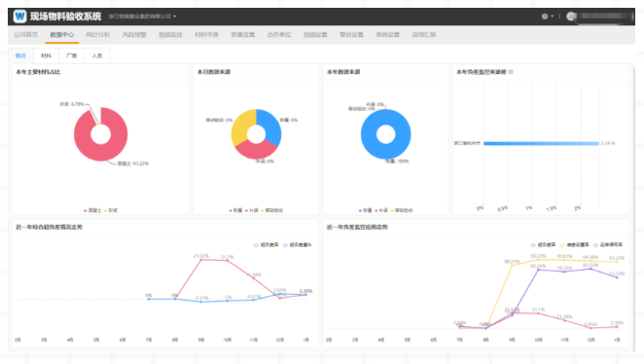Toggle 砂浆 legend in the material pie chart
Image resolution: width=644 pixels, height=364 pixels.
click(x=111, y=210)
